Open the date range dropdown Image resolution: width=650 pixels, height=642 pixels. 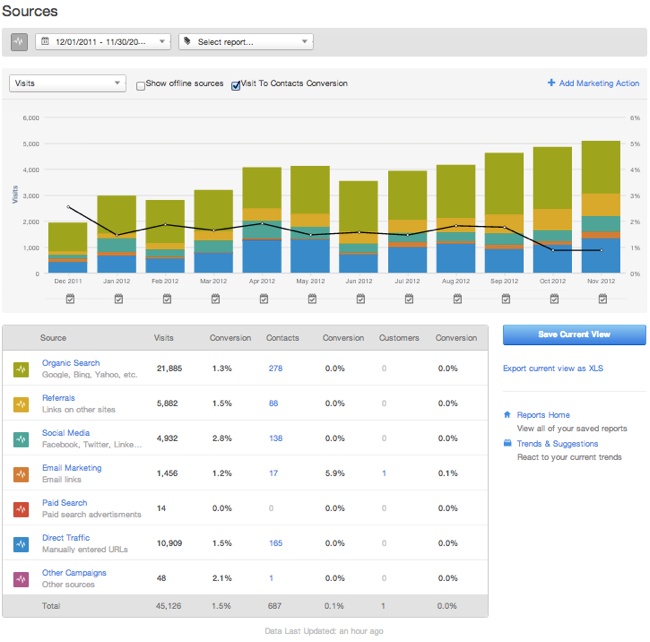pyautogui.click(x=103, y=42)
